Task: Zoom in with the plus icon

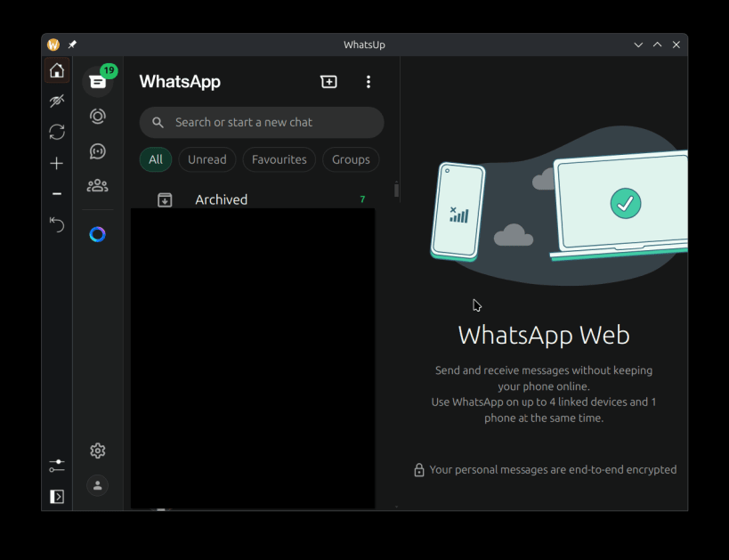Action: 57,163
